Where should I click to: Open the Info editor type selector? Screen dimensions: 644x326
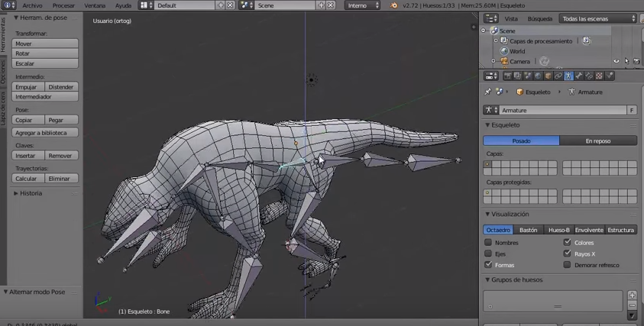click(9, 5)
